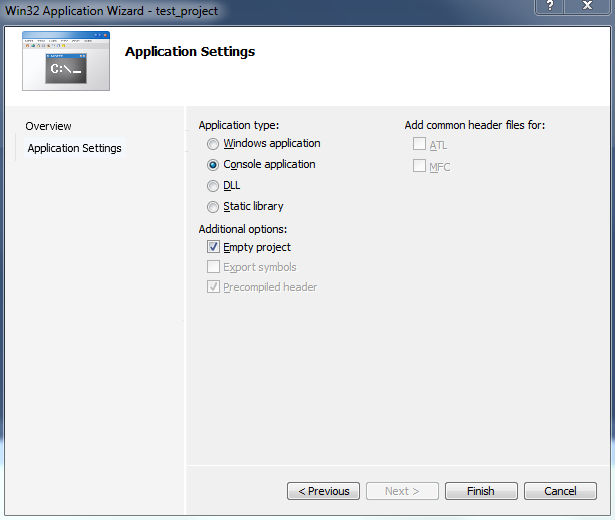Select the Windows application radio button
The image size is (615, 520).
pos(212,144)
